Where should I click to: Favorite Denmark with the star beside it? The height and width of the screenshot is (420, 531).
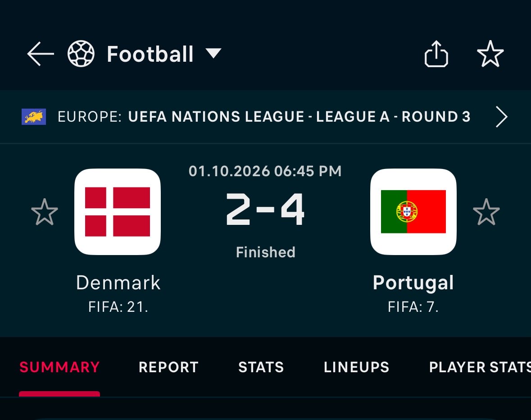click(45, 212)
